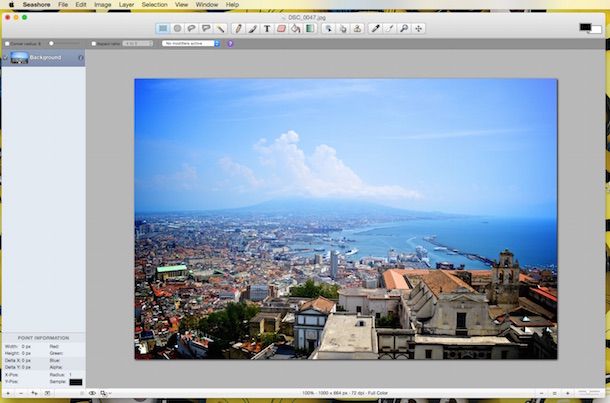The width and height of the screenshot is (610, 403).
Task: Zoom in with status bar plus button
Action: (x=568, y=393)
